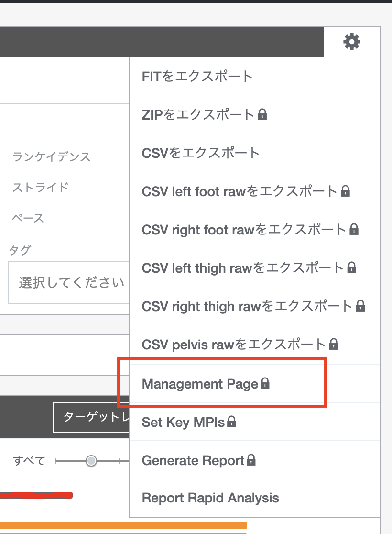
Task: Choose CSVをエクスポート menu entry
Action: pos(200,153)
